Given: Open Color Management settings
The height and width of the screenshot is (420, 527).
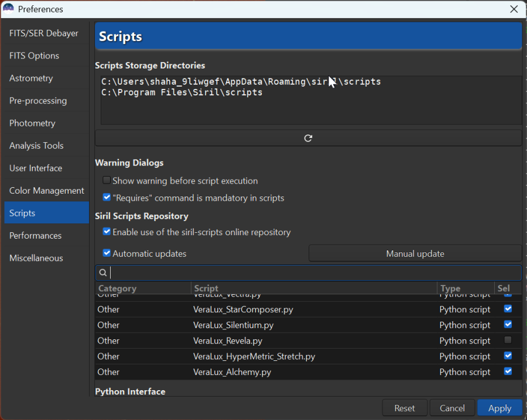Looking at the screenshot, I should (46, 190).
